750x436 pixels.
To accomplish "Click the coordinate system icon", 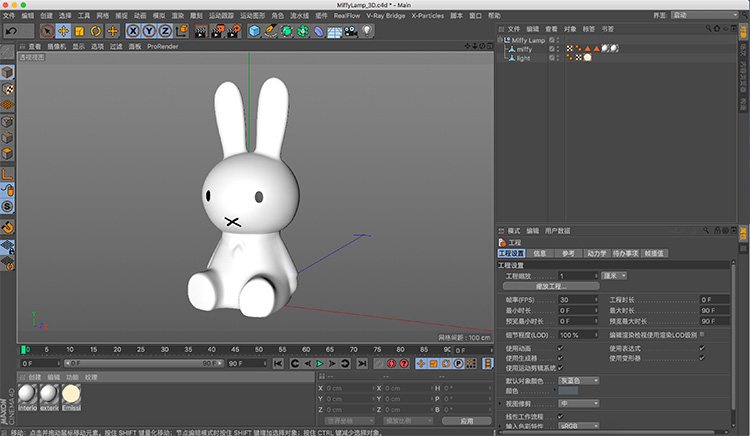I will tap(182, 31).
